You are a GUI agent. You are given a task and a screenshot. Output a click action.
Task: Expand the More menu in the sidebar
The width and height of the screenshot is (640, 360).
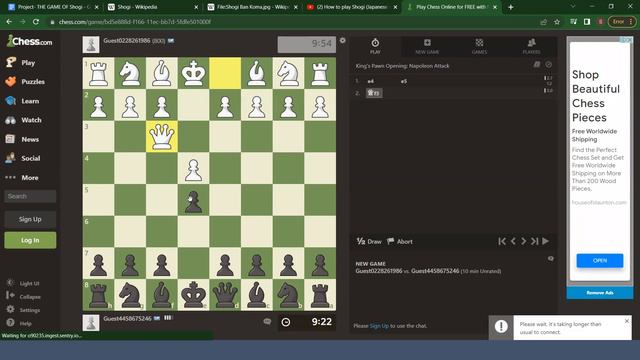coord(22,178)
